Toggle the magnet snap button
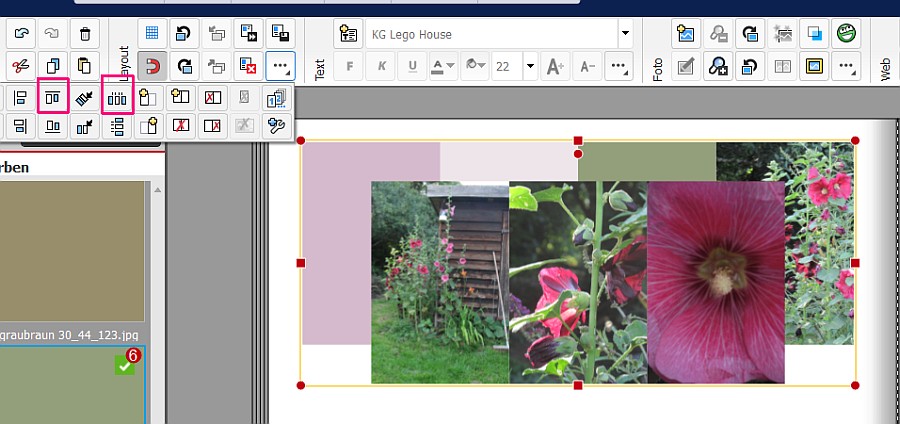The height and width of the screenshot is (424, 900). [152, 67]
